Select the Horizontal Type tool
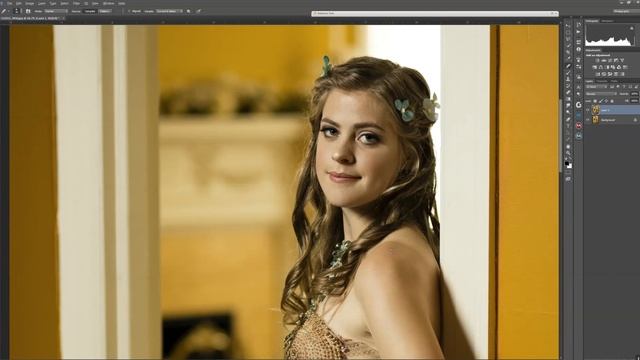The width and height of the screenshot is (640, 360). (568, 126)
